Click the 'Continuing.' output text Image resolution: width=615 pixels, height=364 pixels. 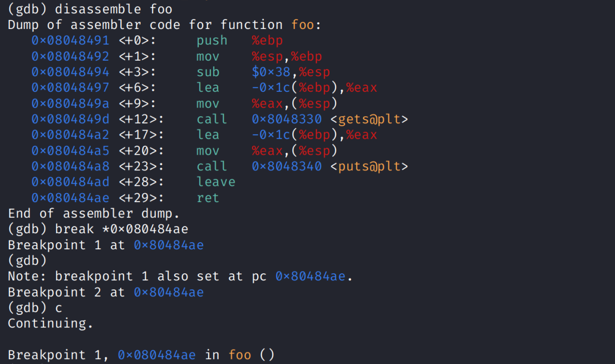[50, 323]
